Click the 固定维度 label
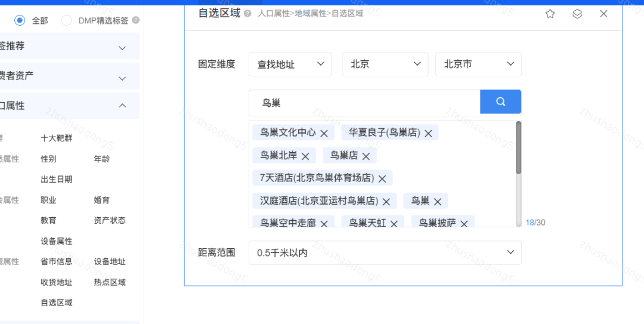The image size is (644, 324). tap(216, 64)
